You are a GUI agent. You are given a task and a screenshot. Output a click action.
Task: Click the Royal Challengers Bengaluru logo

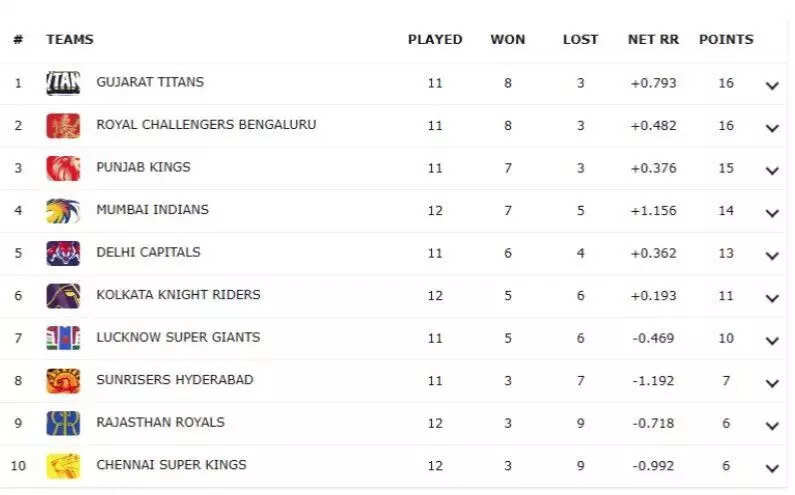[63, 126]
